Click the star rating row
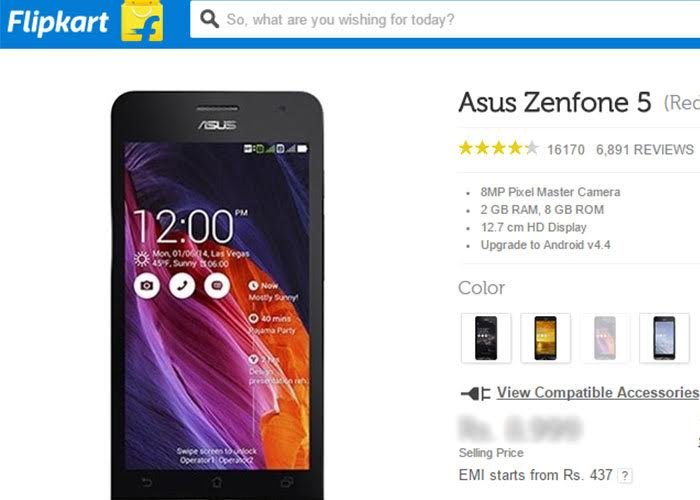 tap(499, 148)
